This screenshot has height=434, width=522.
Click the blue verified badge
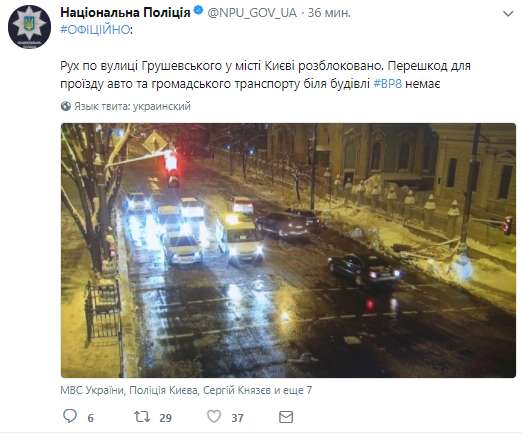tap(198, 11)
